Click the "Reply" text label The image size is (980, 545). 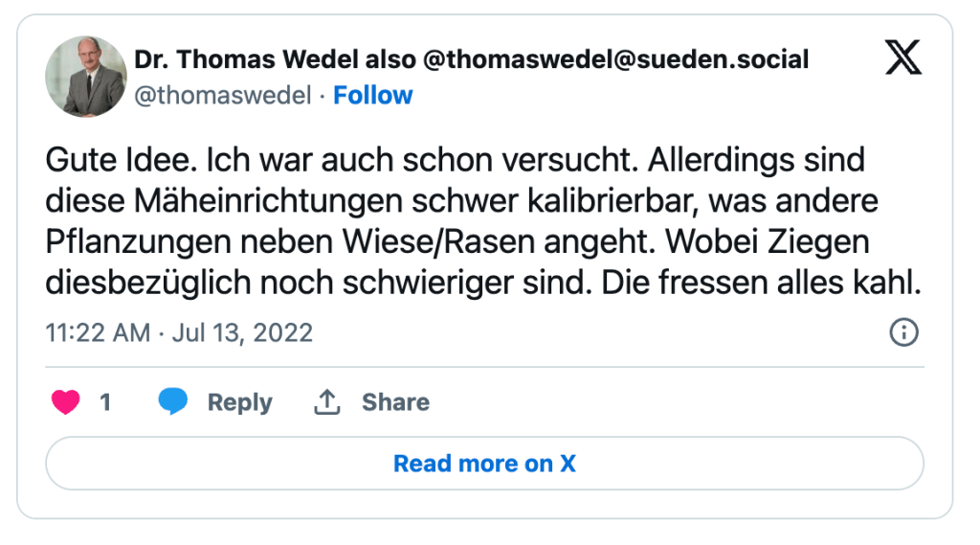click(x=239, y=402)
